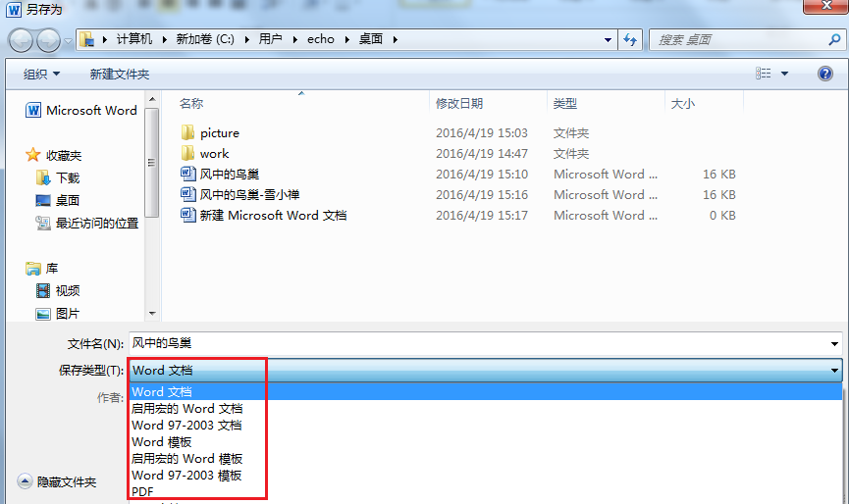Viewport: 849px width, 504px height.
Task: Open 下载 in the favorites list
Action: [x=57, y=177]
